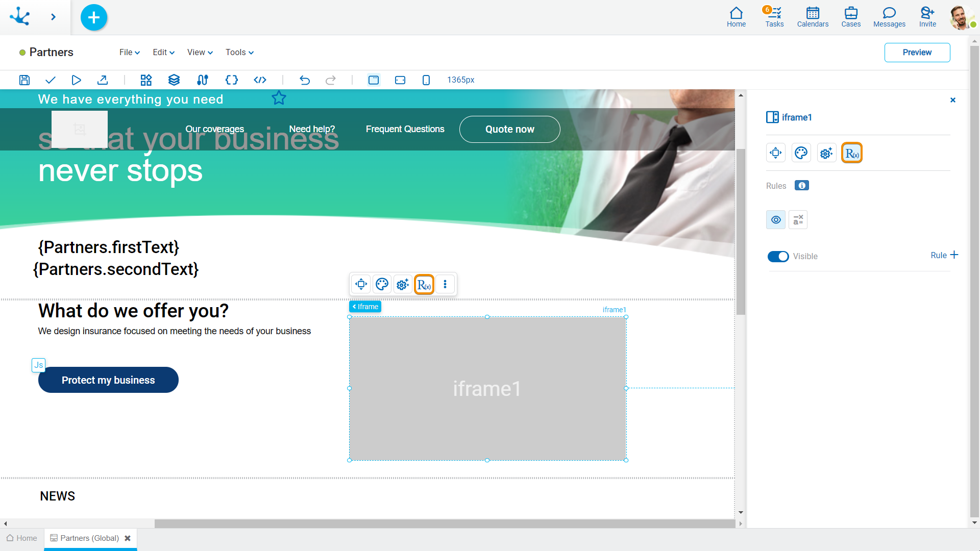Click the canvas vertical scrollbar thumb
Image resolution: width=980 pixels, height=551 pixels.
[x=741, y=232]
